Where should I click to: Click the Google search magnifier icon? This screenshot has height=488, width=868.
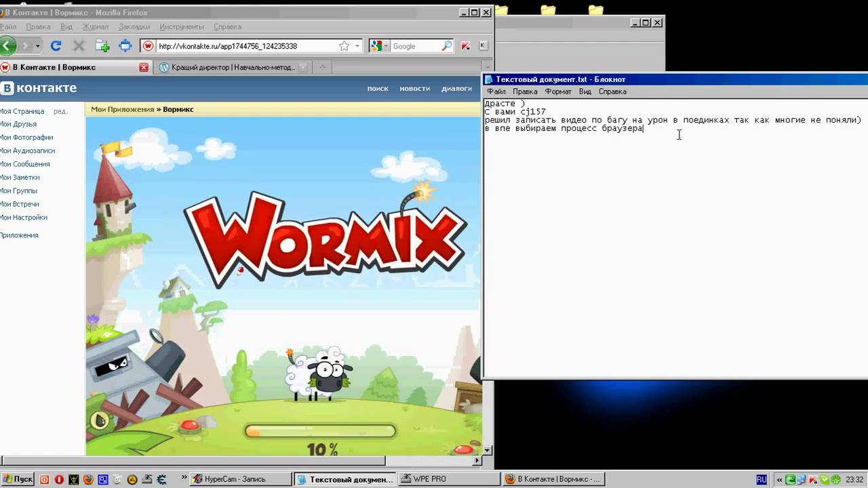pos(447,46)
